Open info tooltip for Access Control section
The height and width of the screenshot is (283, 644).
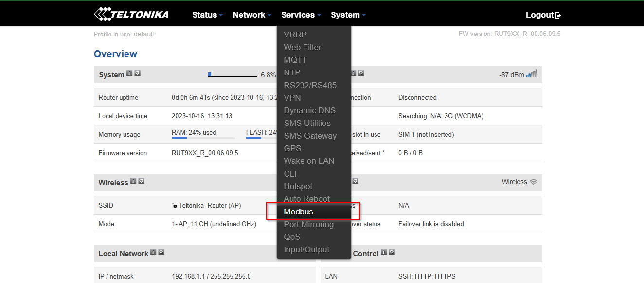click(x=383, y=252)
